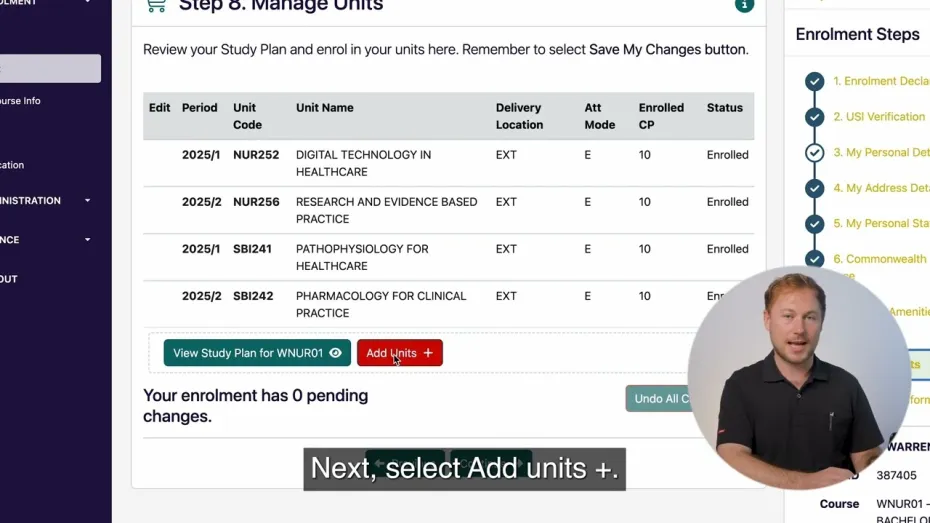Viewport: 930px width, 523px height.
Task: Click the green info icon above the table
Action: pyautogui.click(x=744, y=5)
